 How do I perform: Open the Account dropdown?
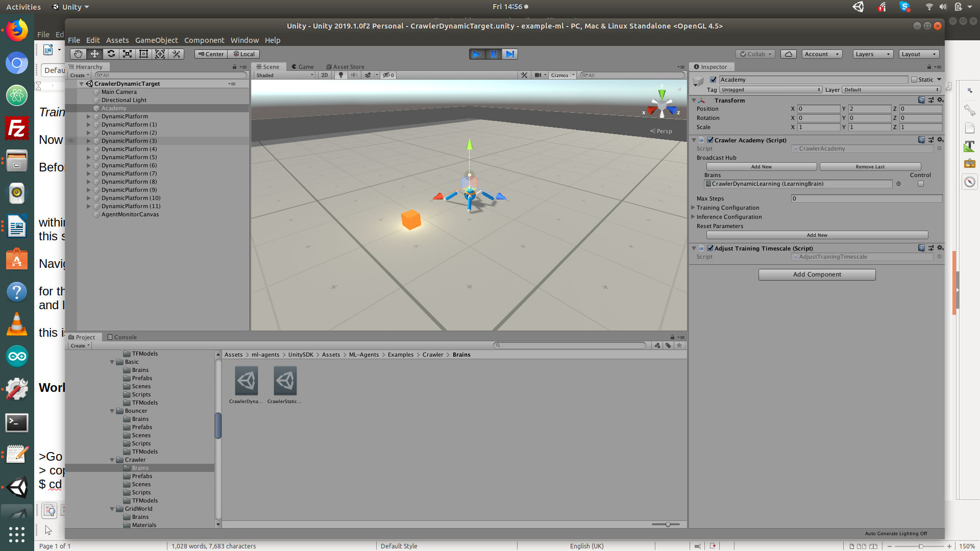click(x=822, y=54)
